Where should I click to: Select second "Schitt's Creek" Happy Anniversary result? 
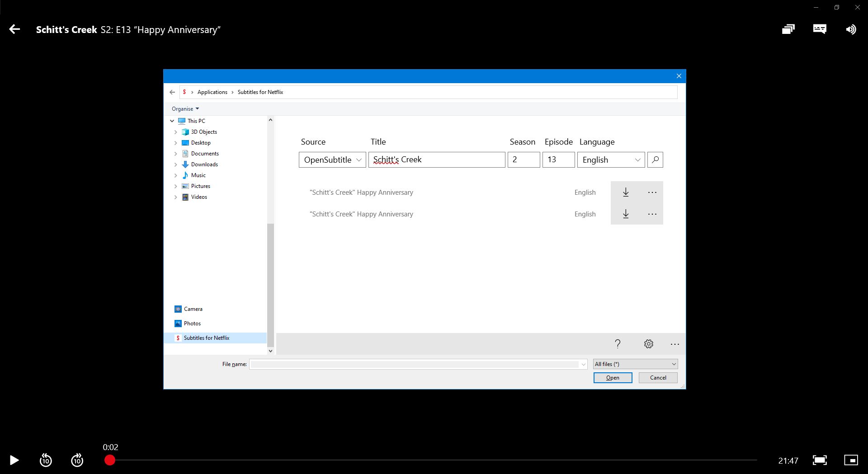[361, 214]
